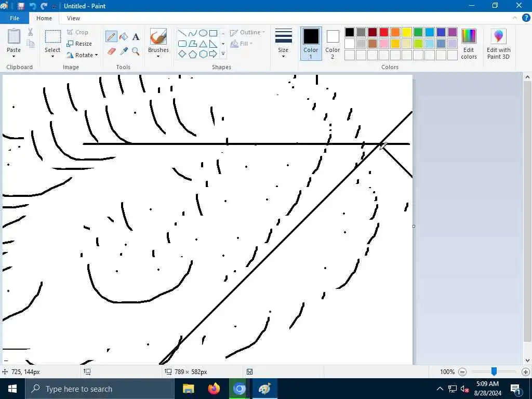This screenshot has width=532, height=399.
Task: Select the Pencil tool
Action: click(x=111, y=37)
